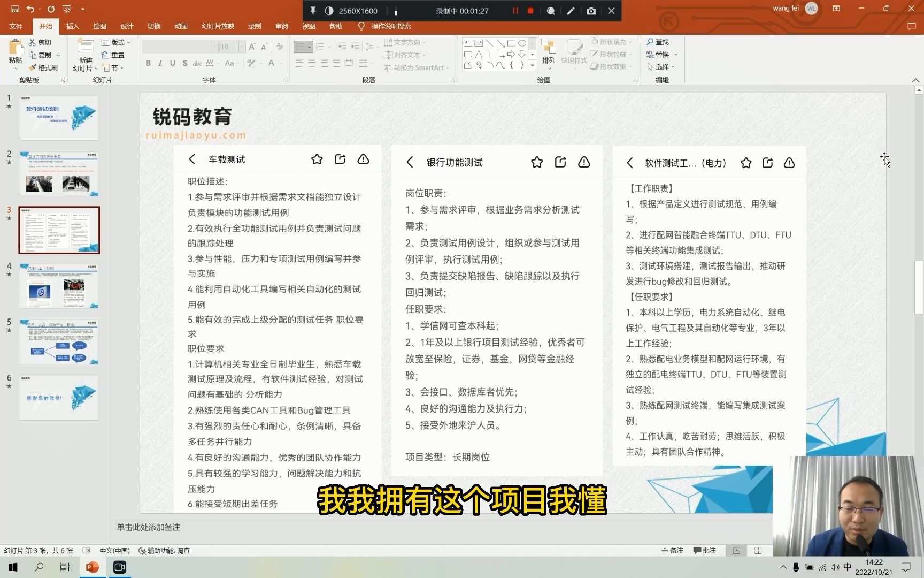924x578 pixels.
Task: Toggle Italic formatting
Action: 160,63
